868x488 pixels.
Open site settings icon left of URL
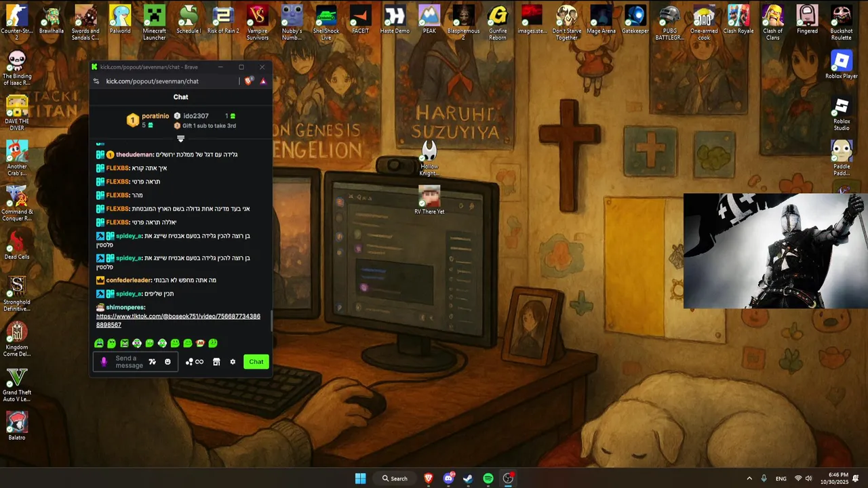(x=96, y=81)
